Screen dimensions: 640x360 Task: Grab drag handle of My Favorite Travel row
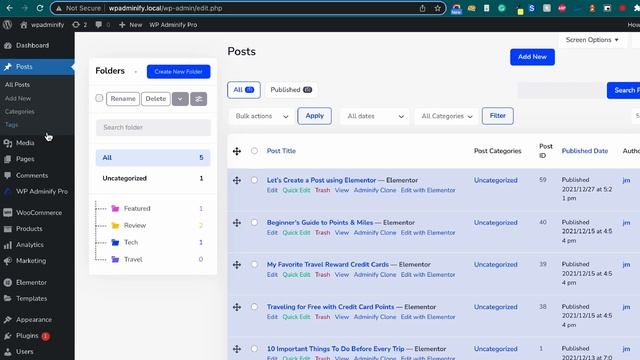tap(237, 265)
